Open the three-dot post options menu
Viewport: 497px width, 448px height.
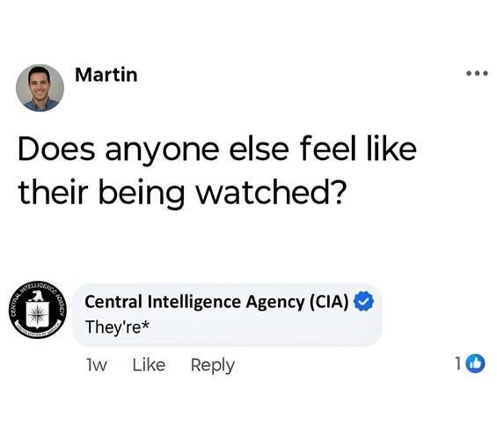(477, 74)
